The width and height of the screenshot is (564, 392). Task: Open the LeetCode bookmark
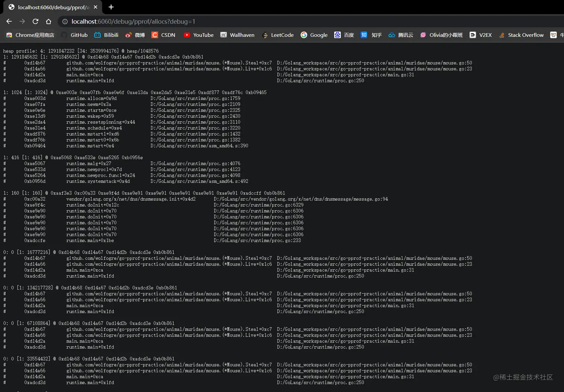(x=278, y=35)
